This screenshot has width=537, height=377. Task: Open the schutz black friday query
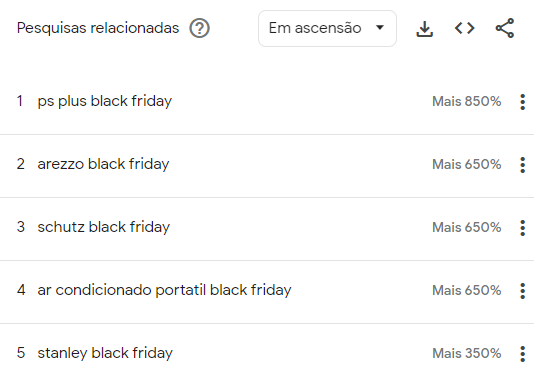104,227
